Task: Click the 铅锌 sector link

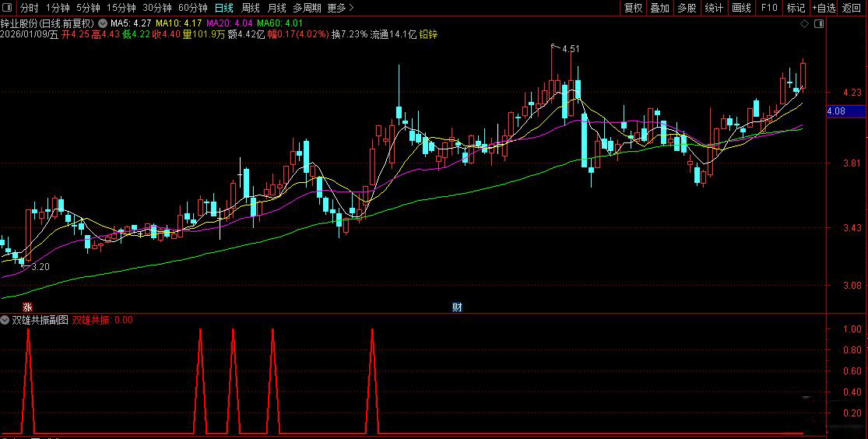Action: pos(428,34)
